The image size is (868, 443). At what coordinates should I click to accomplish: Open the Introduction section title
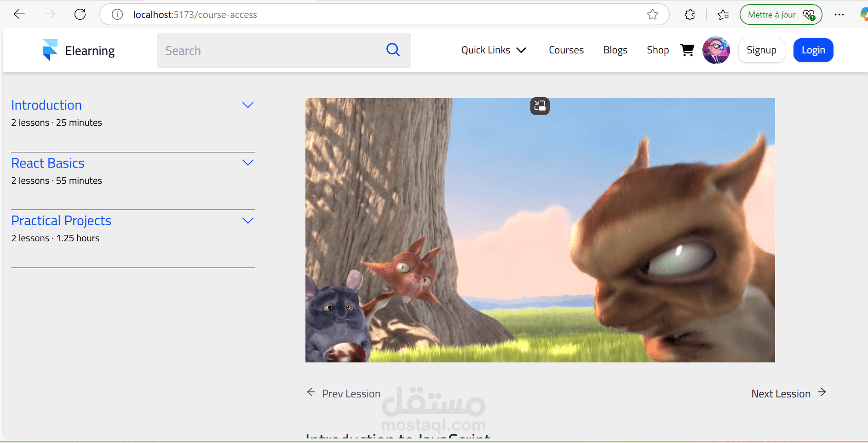click(x=46, y=105)
